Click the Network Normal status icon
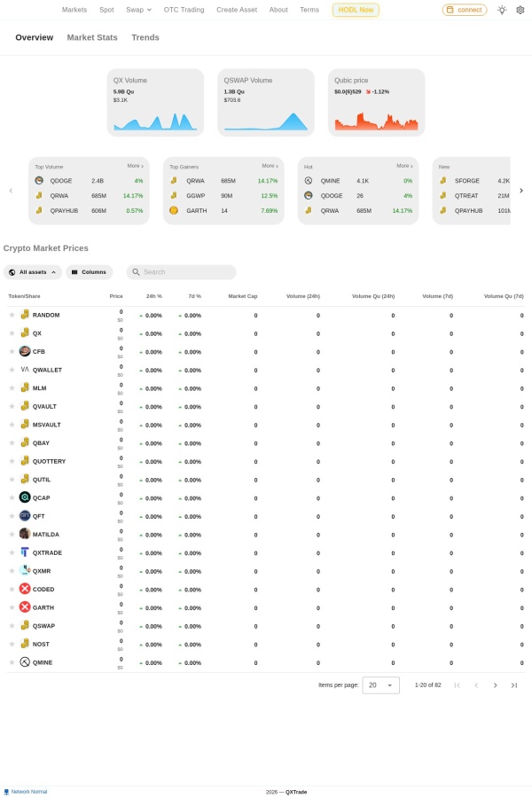532x798 pixels. [x=6, y=792]
